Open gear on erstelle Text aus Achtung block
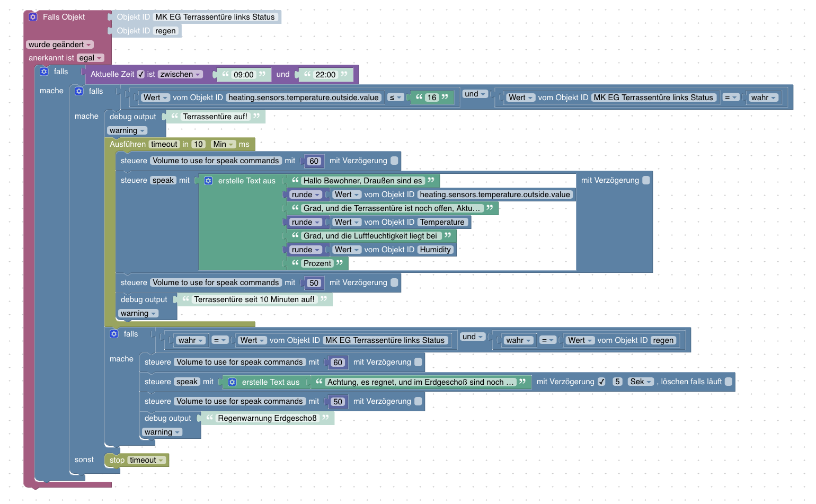The width and height of the screenshot is (816, 504). click(232, 382)
